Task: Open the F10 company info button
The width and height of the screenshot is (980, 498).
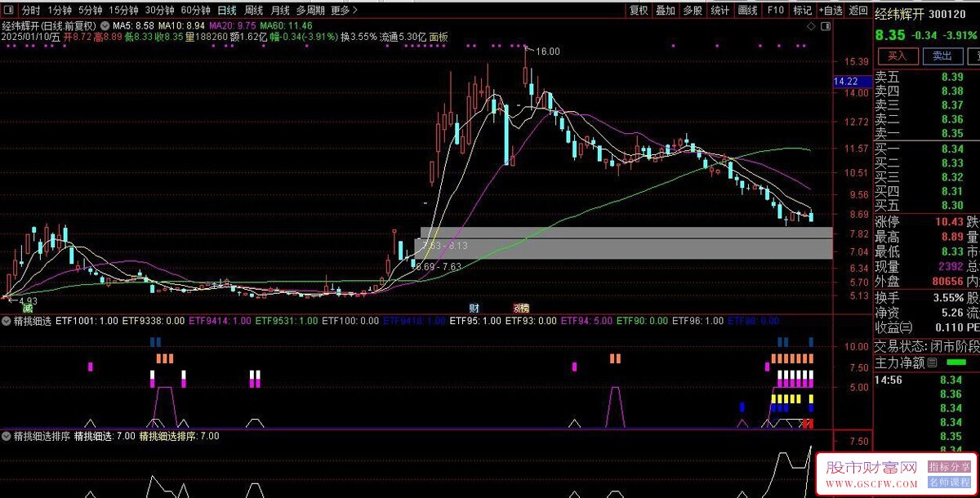Action: 775,11
